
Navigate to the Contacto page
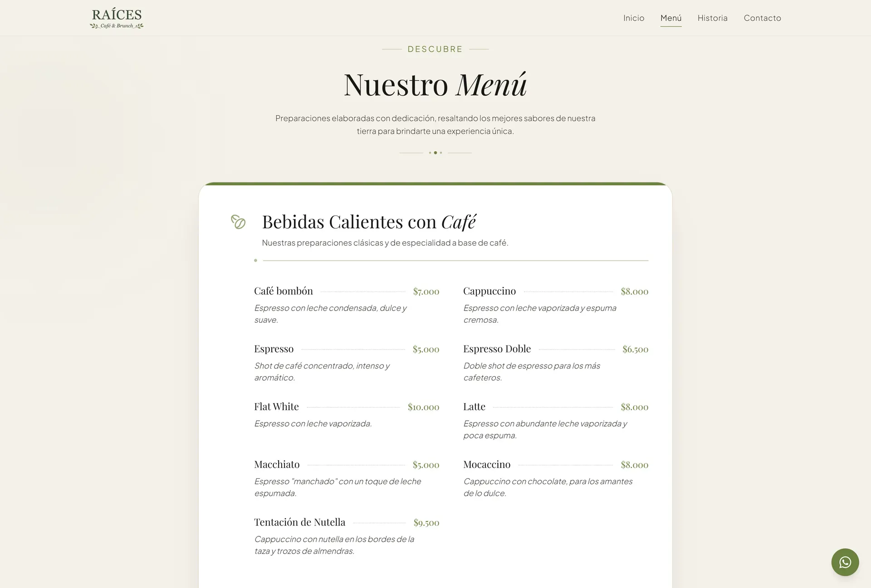coord(762,18)
